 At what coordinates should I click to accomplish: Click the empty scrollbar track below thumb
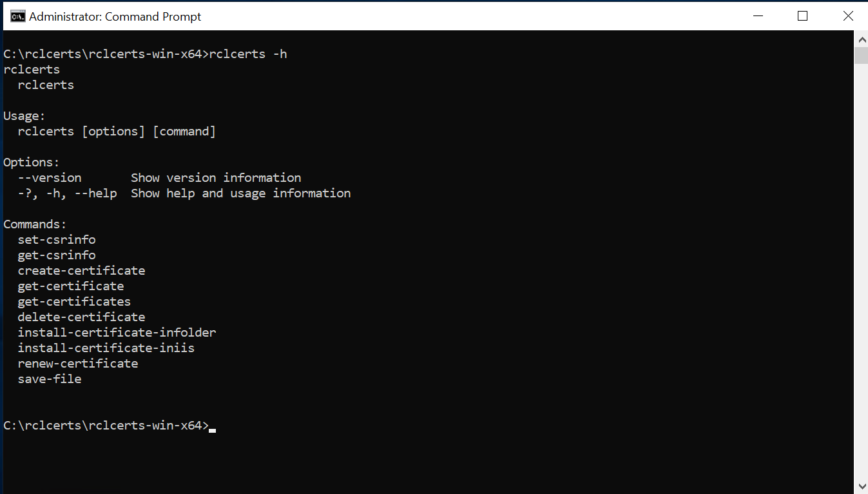(x=861, y=271)
